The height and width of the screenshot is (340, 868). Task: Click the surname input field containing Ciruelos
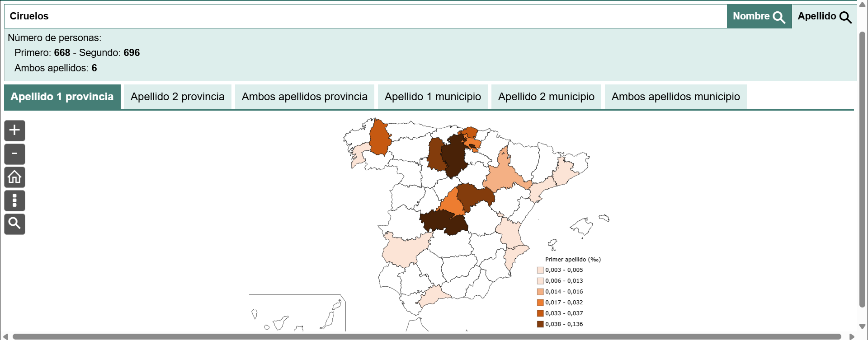(x=365, y=16)
